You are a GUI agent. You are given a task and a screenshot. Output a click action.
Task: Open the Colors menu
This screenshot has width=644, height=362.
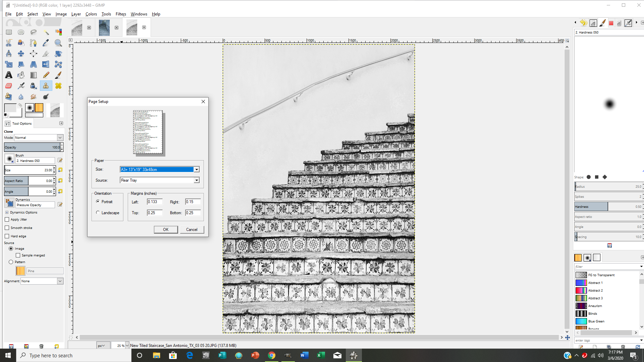tap(91, 14)
